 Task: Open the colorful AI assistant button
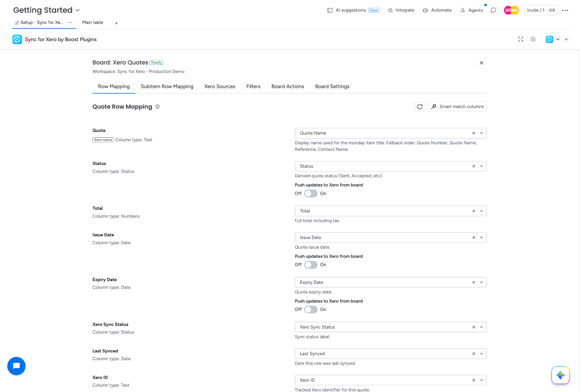tap(560, 375)
